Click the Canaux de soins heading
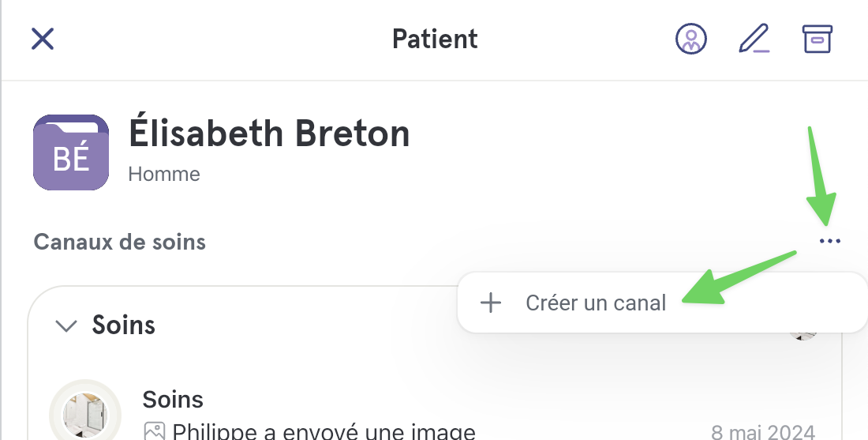Image resolution: width=868 pixels, height=440 pixels. [120, 243]
